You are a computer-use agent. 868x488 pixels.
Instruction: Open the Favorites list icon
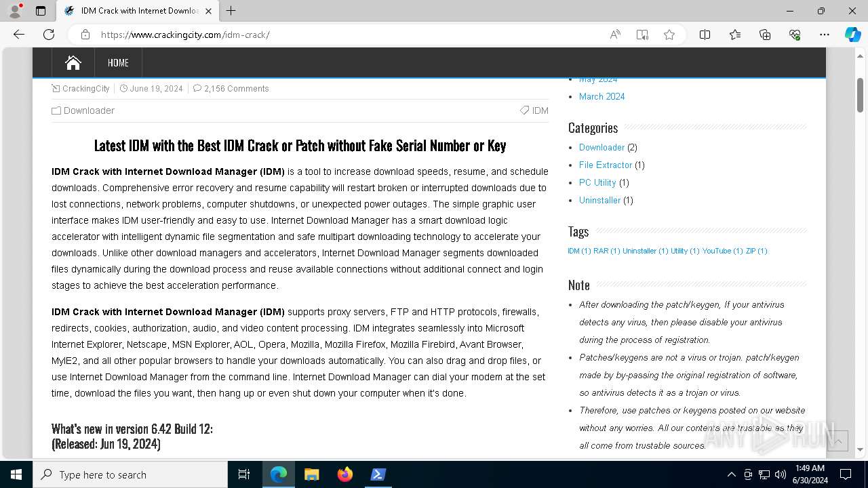tap(735, 35)
